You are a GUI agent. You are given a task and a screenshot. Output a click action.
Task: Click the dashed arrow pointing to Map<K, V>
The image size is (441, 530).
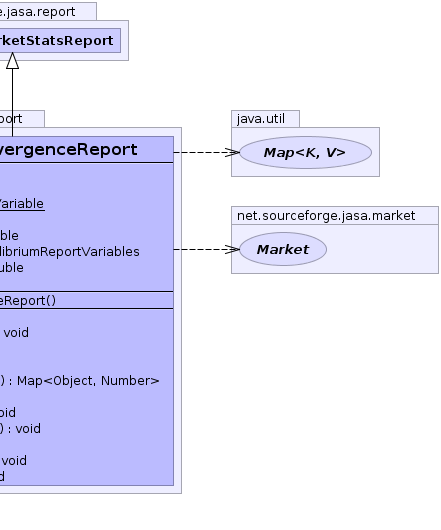(x=206, y=152)
